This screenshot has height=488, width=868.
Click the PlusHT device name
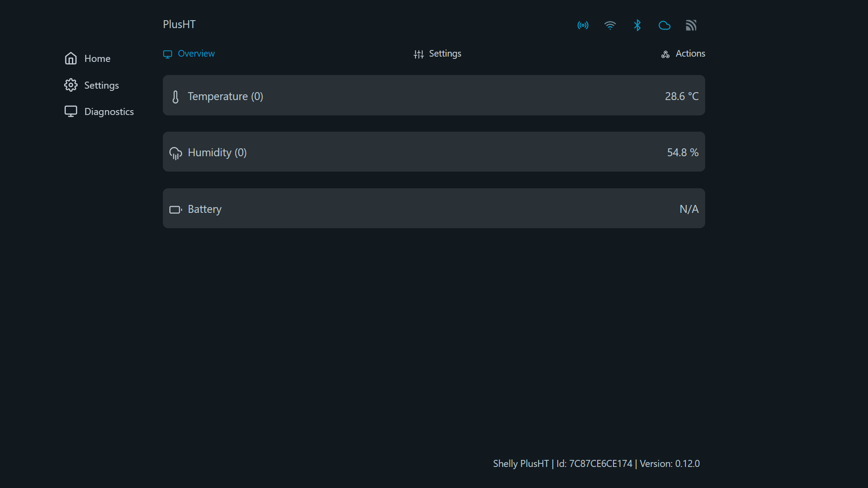(x=179, y=24)
